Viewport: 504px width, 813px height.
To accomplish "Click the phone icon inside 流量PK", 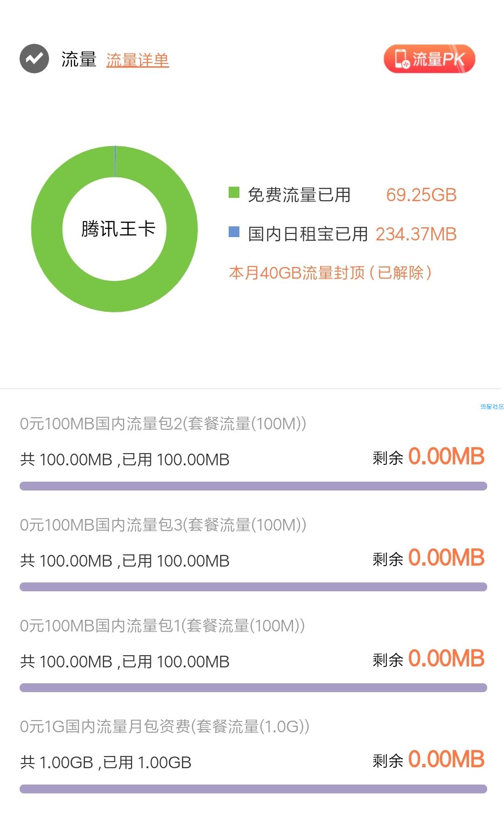I will click(401, 59).
